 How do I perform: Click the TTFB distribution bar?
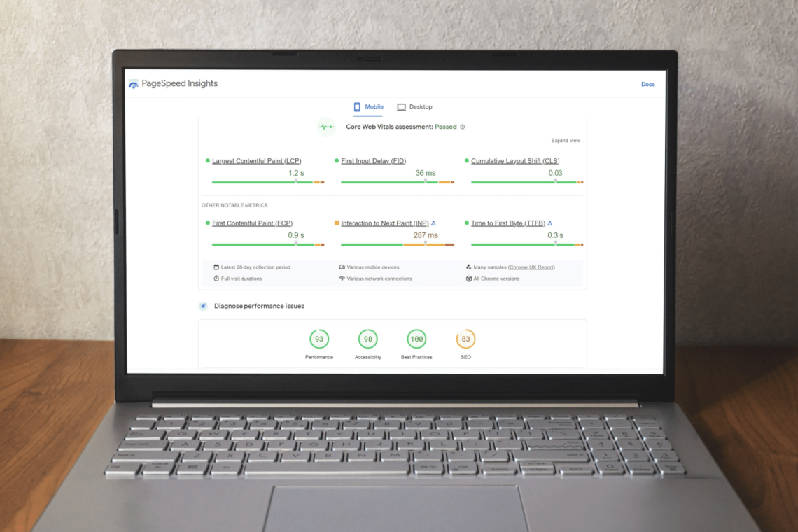pos(527,244)
